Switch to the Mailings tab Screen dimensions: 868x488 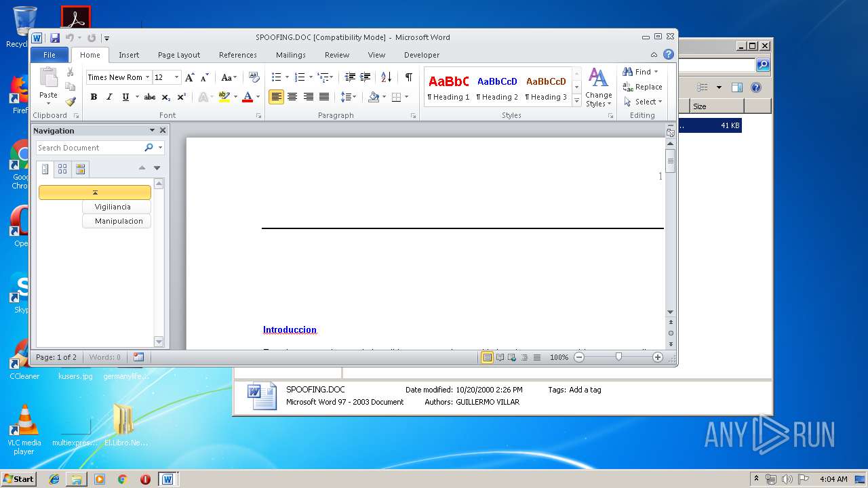pyautogui.click(x=291, y=55)
